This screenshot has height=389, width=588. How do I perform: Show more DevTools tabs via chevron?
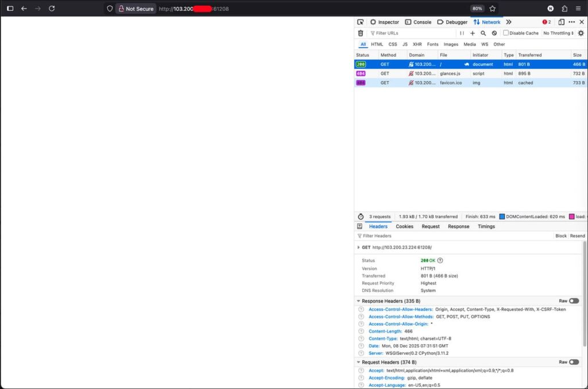tap(509, 22)
